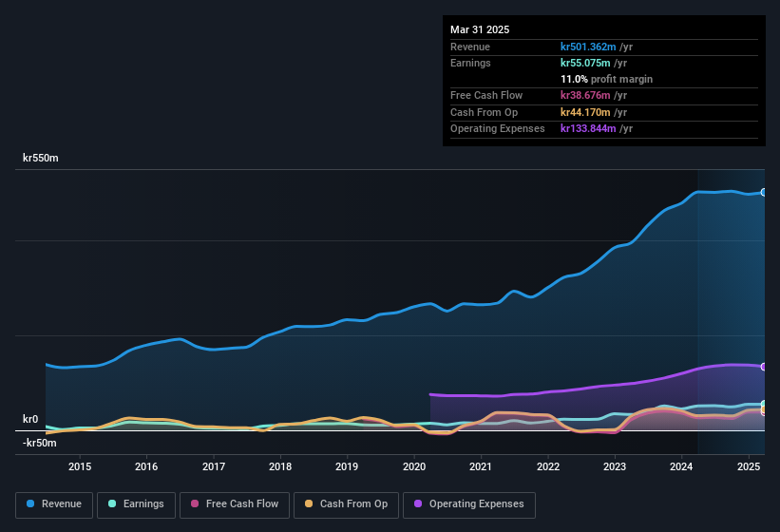Click the Operating Expenses label in tooltip
The width and height of the screenshot is (780, 532).
(x=498, y=129)
